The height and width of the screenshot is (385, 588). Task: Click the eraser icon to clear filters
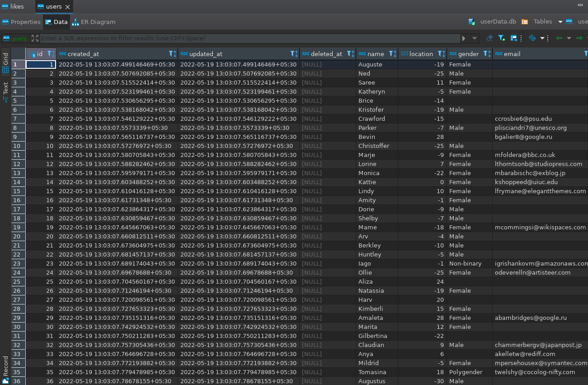point(489,38)
